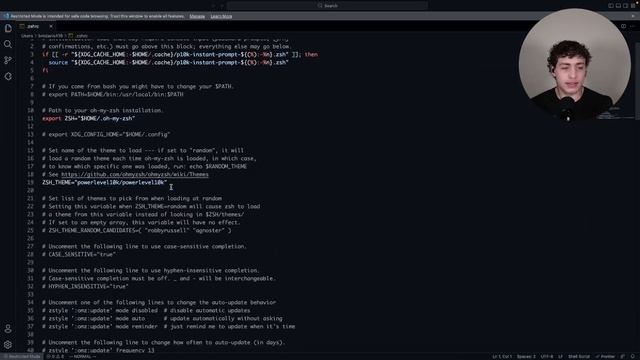The width and height of the screenshot is (640, 360).
Task: Open the editor More Actions menu
Action: click(632, 27)
